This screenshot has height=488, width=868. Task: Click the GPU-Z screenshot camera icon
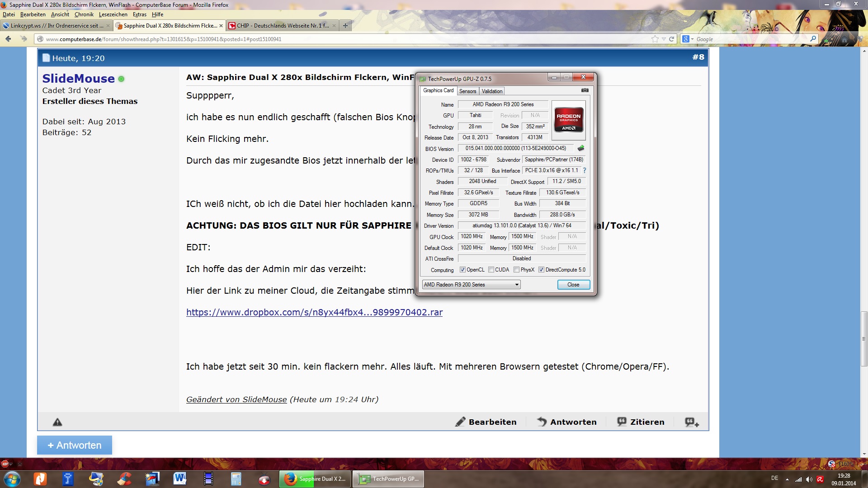point(585,90)
